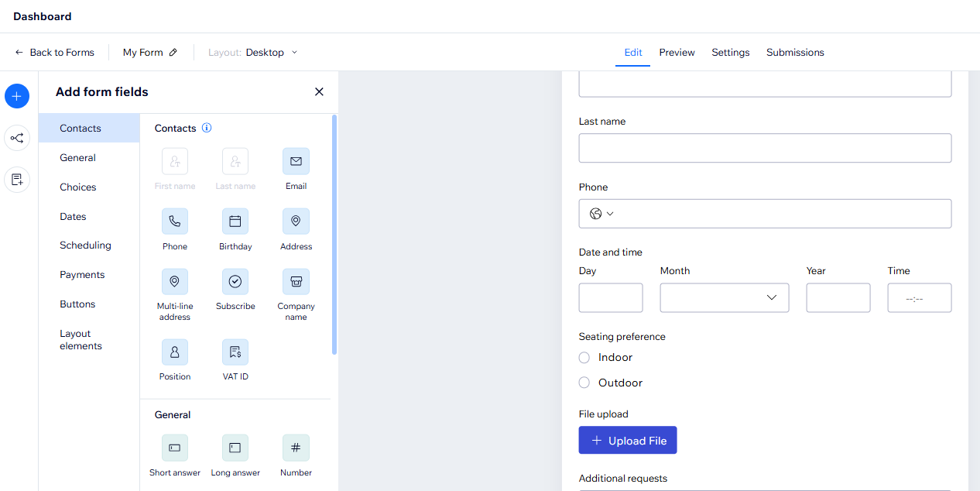
Task: Open the Month dropdown
Action: click(x=725, y=297)
